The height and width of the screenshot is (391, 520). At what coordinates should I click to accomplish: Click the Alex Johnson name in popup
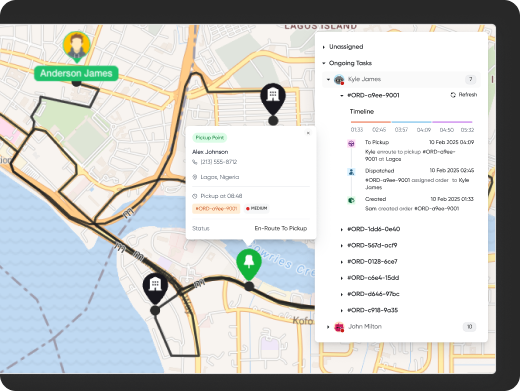pyautogui.click(x=210, y=152)
